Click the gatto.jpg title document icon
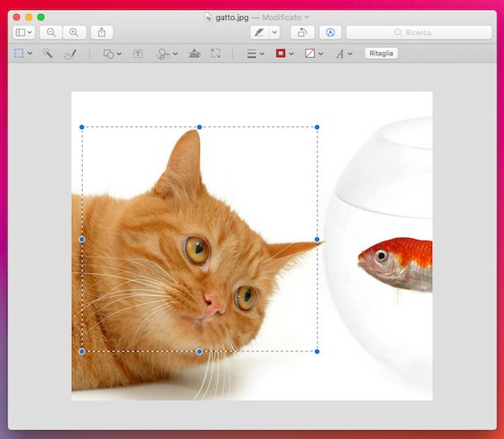Screen dimensions: 504x439 point(208,17)
